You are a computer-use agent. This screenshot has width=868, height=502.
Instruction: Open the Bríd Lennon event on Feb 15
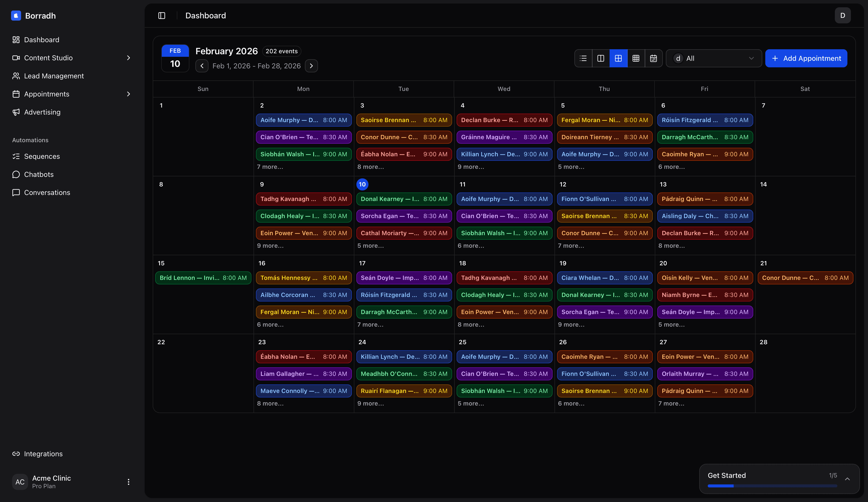(x=203, y=278)
